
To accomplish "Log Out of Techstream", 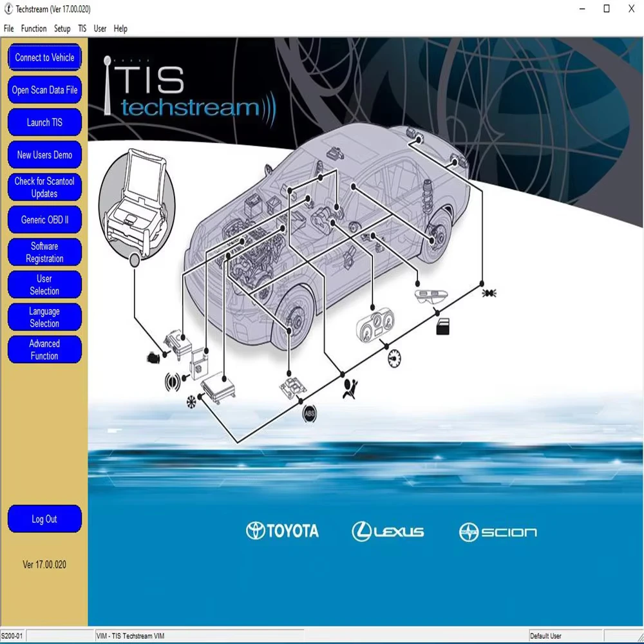I will coord(44,518).
